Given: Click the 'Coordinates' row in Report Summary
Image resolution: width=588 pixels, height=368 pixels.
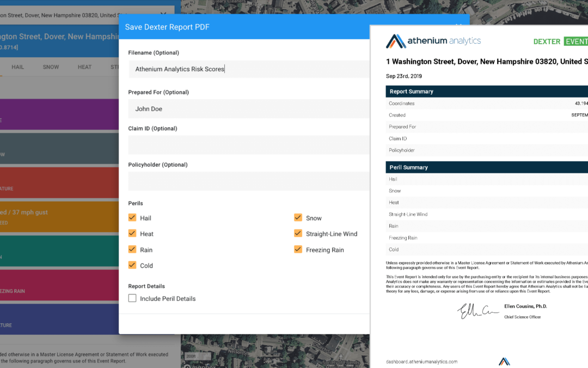Looking at the screenshot, I should click(487, 103).
